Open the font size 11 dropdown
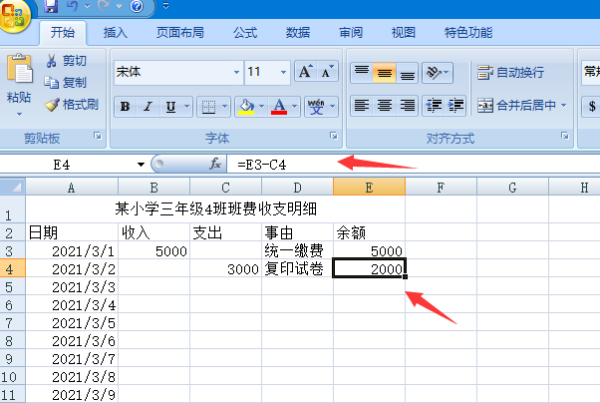Image resolution: width=600 pixels, height=403 pixels. click(x=284, y=72)
